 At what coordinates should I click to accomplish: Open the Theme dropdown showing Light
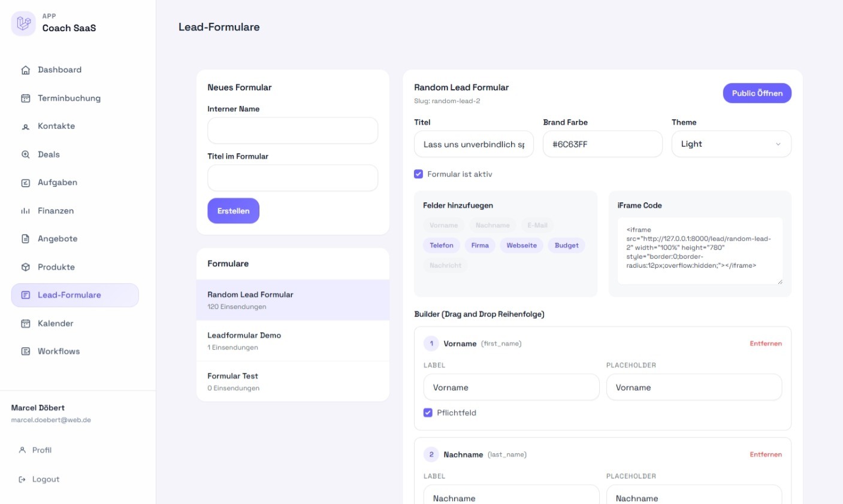732,144
